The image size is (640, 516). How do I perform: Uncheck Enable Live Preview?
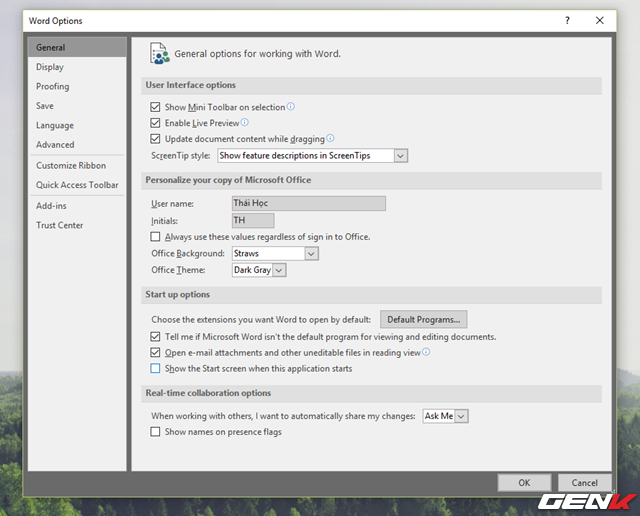[x=155, y=123]
